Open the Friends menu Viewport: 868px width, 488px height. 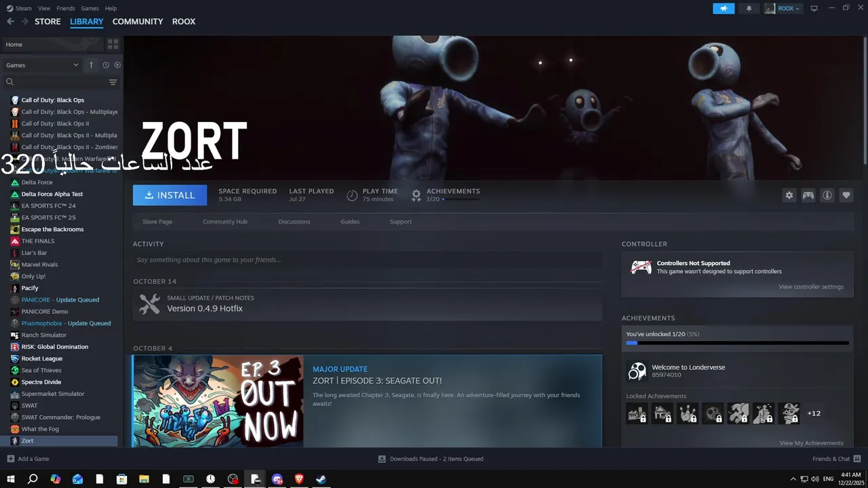pos(66,8)
